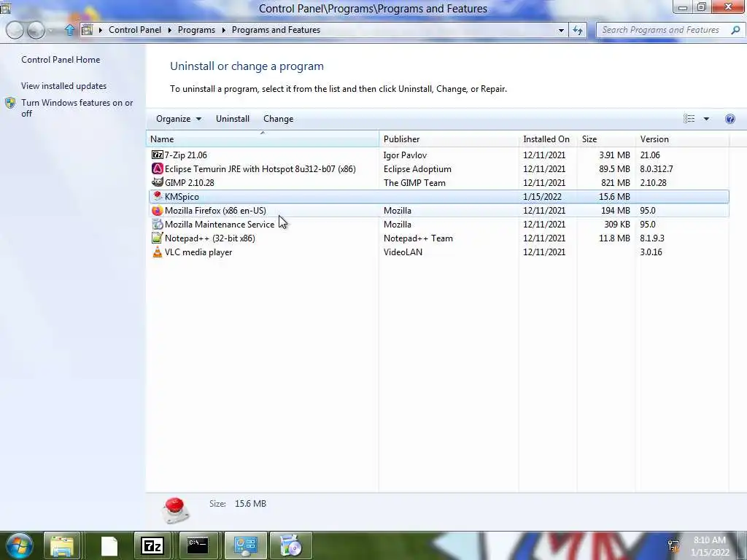
Task: Click the Notepad++ row icon
Action: click(x=158, y=238)
